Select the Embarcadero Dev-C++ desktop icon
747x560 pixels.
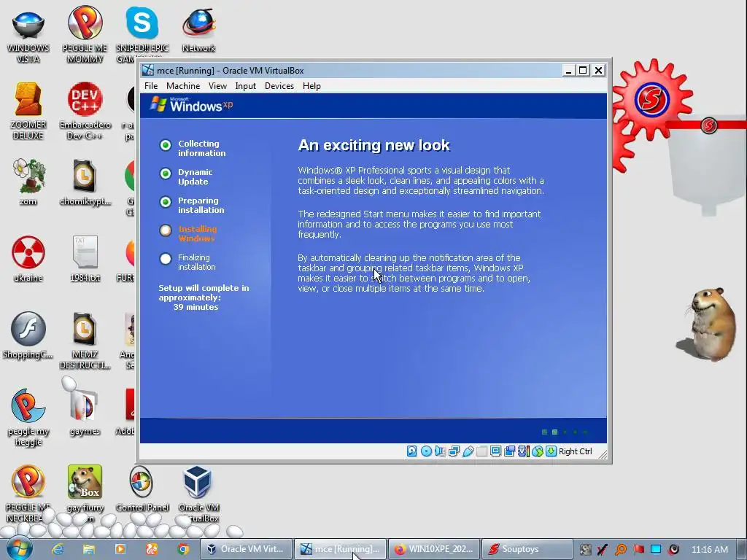[x=85, y=112]
